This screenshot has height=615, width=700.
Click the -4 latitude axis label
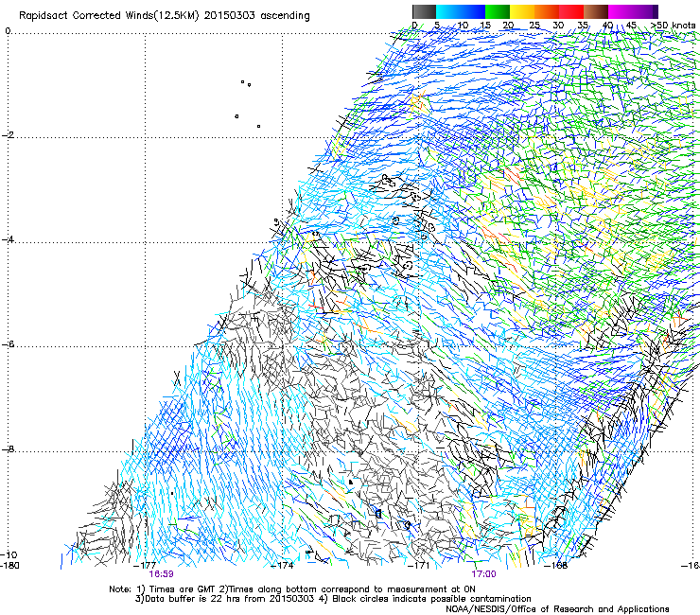[8, 239]
